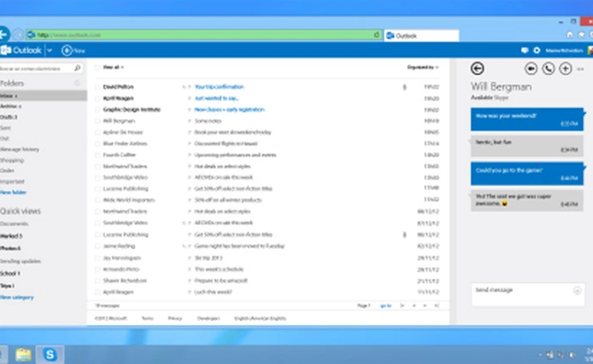Check the Fourth Coffee message checkbox

97,155
